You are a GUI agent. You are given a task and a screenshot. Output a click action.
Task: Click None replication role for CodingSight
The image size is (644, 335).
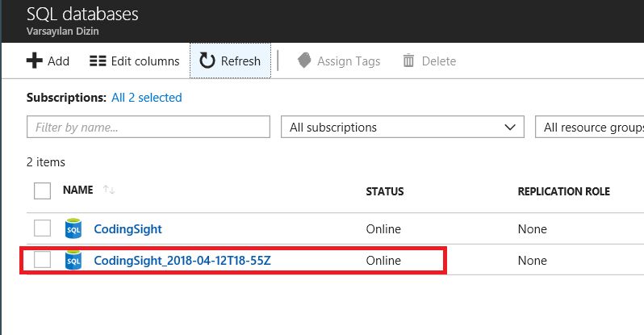point(533,229)
